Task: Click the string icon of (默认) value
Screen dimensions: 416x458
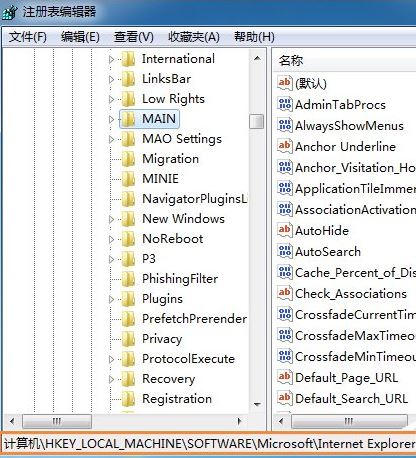Action: 285,83
